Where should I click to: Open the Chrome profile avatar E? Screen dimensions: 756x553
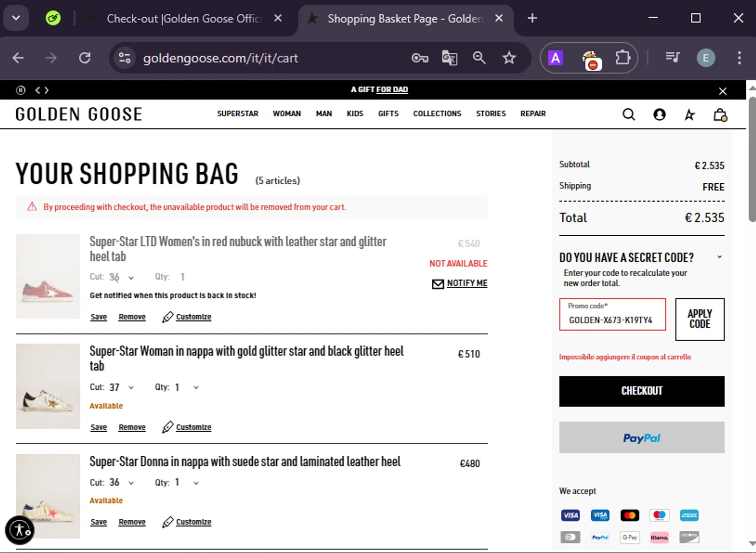coord(706,58)
